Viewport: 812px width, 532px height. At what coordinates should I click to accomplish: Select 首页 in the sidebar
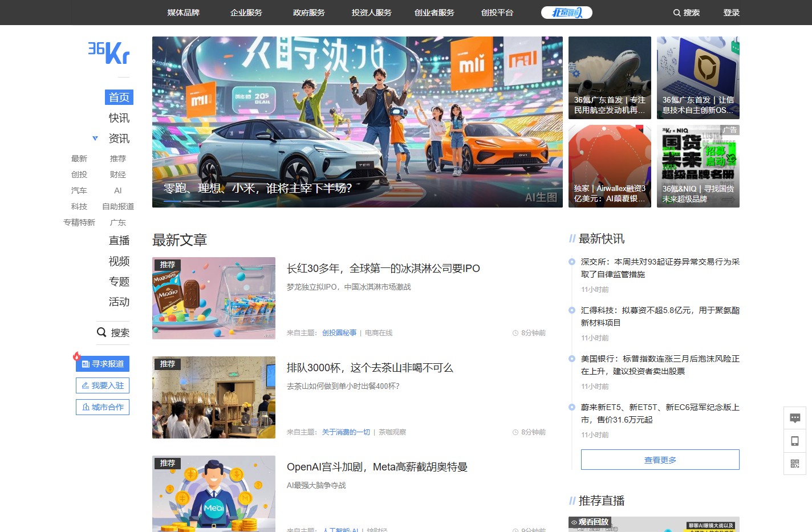[x=119, y=98]
